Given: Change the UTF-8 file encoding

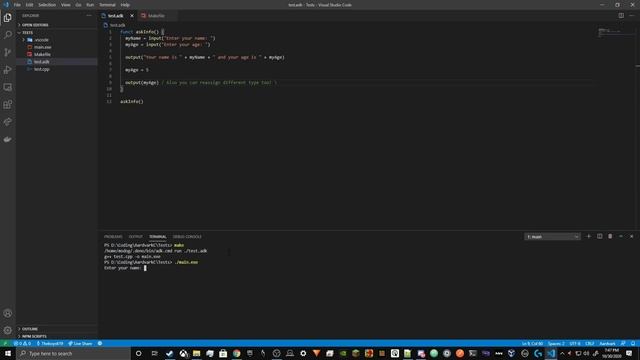Looking at the screenshot, I should click(x=575, y=344).
